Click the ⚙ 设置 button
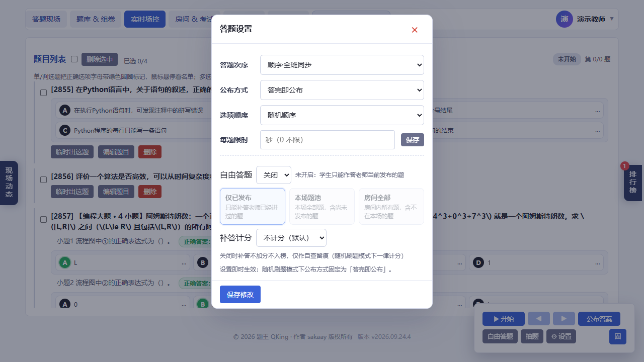Viewport: 644px width, 362px height. [x=561, y=336]
